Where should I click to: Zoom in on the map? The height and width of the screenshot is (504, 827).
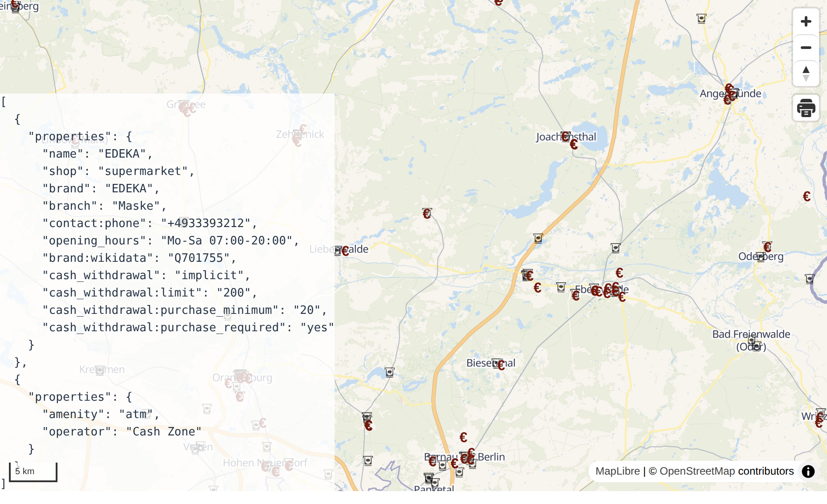(806, 21)
